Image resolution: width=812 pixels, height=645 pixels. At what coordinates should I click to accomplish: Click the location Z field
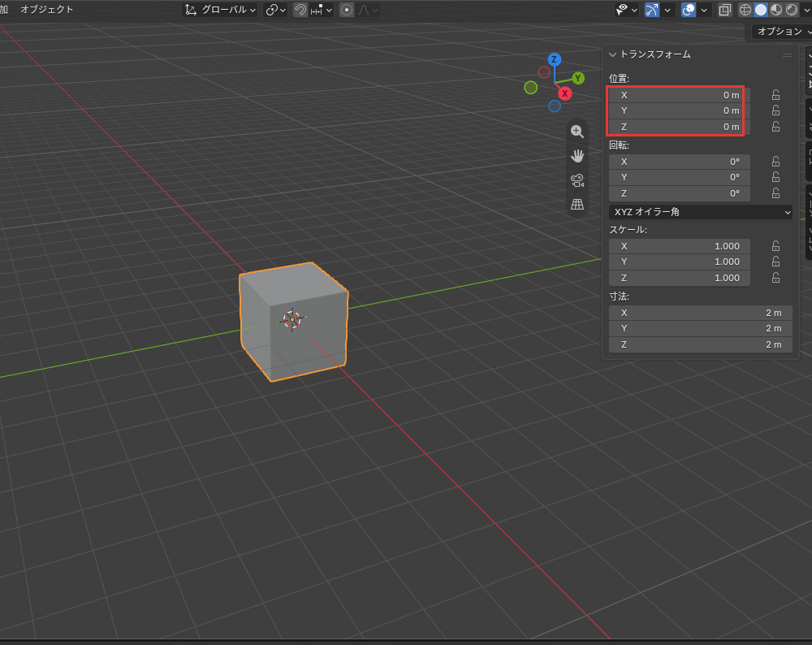tap(679, 127)
